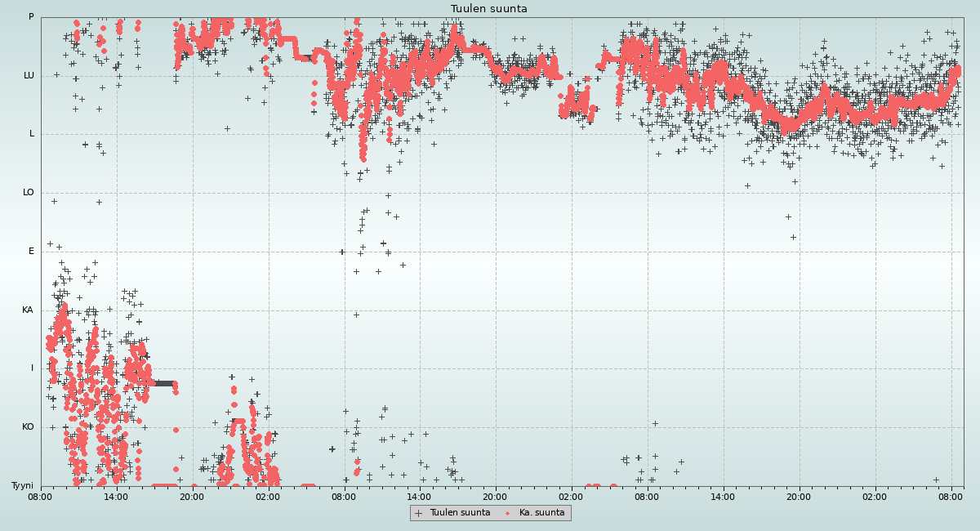This screenshot has height=531, width=980.
Task: Click the 'I' y-axis label
Action: point(33,368)
